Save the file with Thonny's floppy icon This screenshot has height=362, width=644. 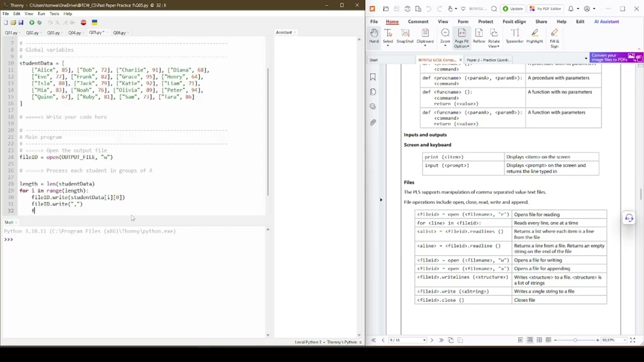coord(21,23)
